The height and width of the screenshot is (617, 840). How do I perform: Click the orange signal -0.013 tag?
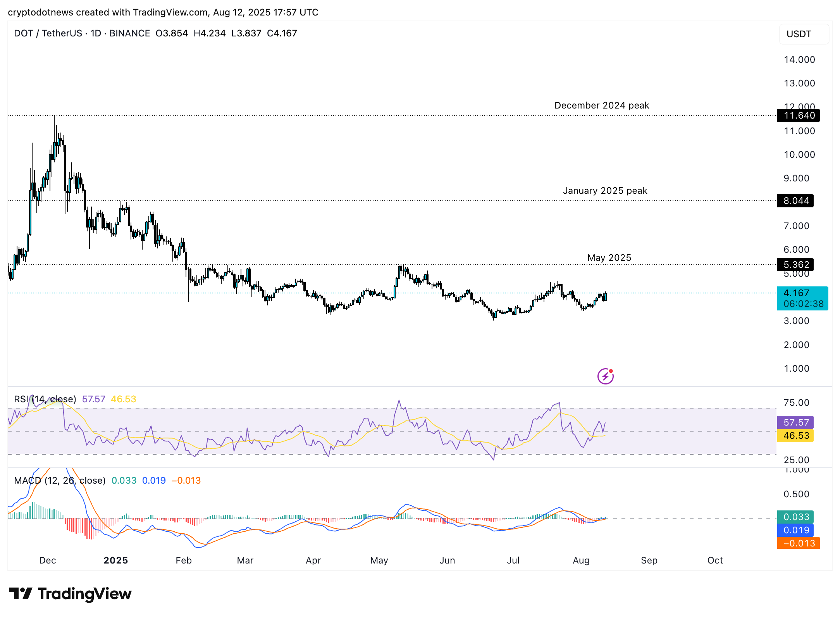point(798,543)
